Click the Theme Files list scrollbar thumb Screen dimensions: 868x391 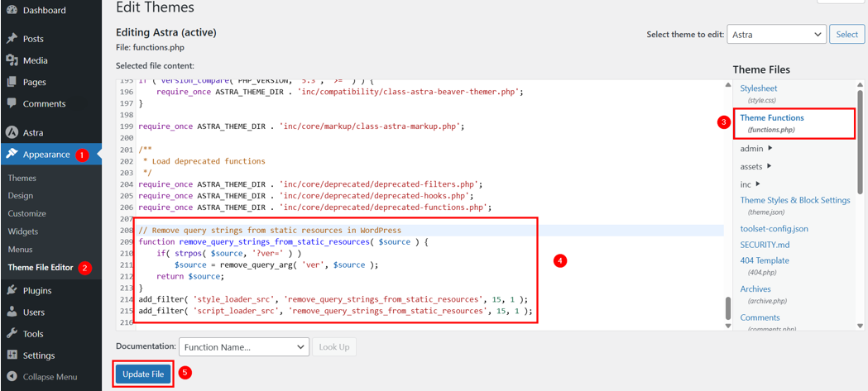coord(860,142)
